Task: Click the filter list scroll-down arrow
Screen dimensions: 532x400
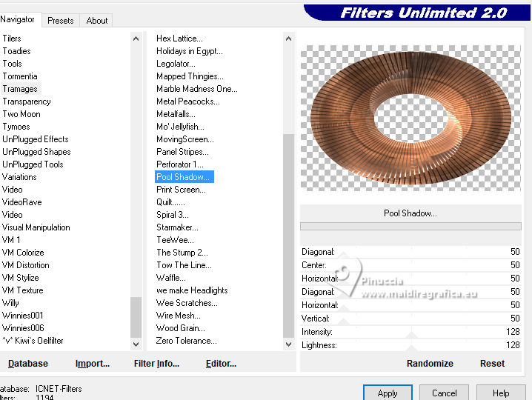Action: coord(288,344)
